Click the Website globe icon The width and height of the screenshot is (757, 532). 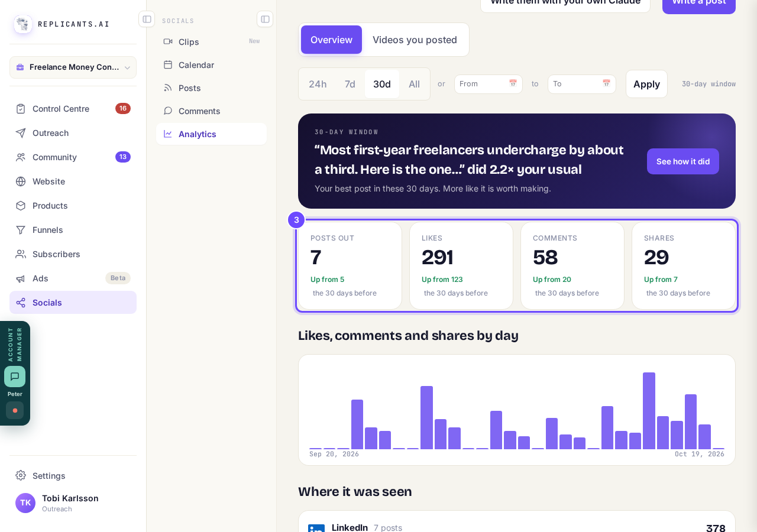tap(21, 181)
